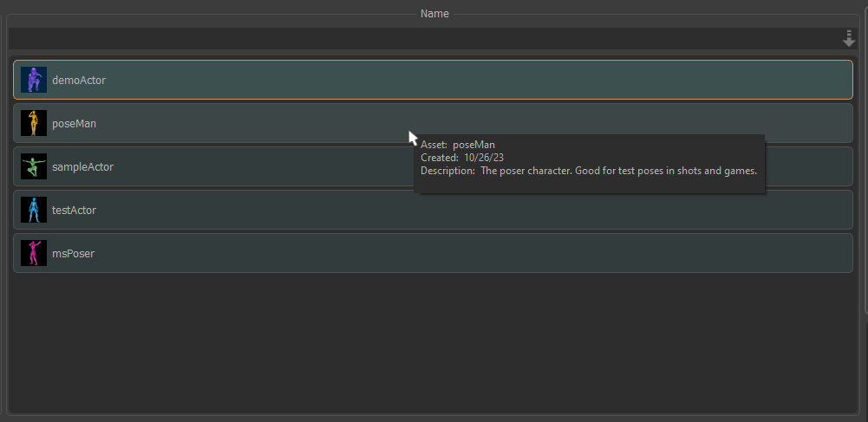Click the down-arrow sort icon at top right
This screenshot has height=422, width=868.
pyautogui.click(x=848, y=39)
